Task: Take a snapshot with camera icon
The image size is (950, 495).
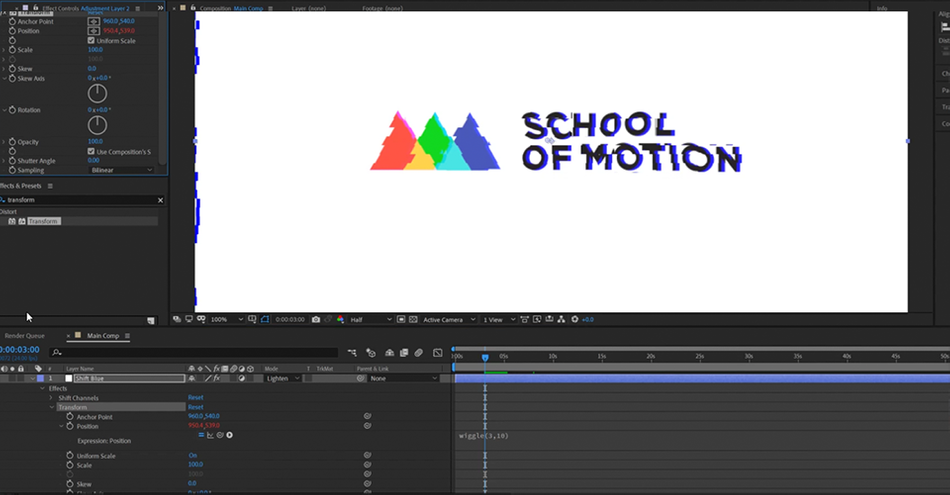Action: coord(316,319)
